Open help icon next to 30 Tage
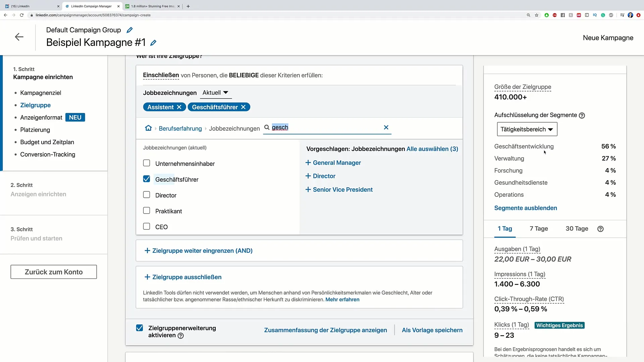Viewport: 644px width, 362px height. (600, 229)
